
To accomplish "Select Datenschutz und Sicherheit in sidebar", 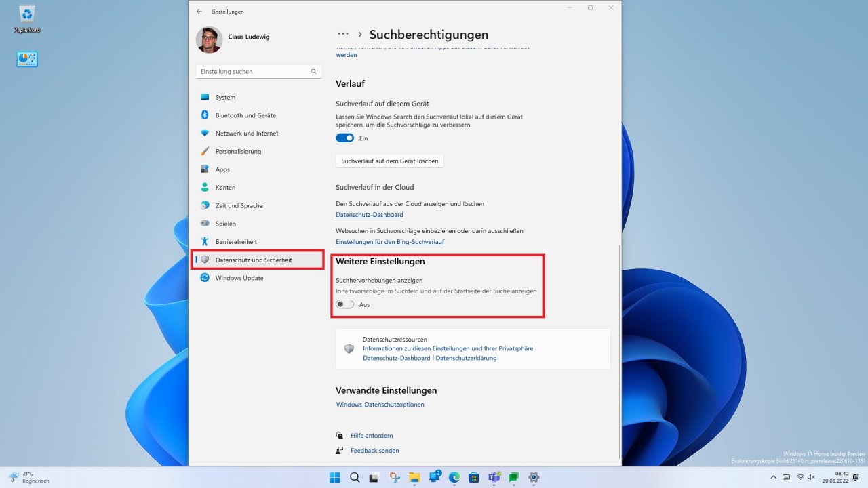I will [x=258, y=260].
